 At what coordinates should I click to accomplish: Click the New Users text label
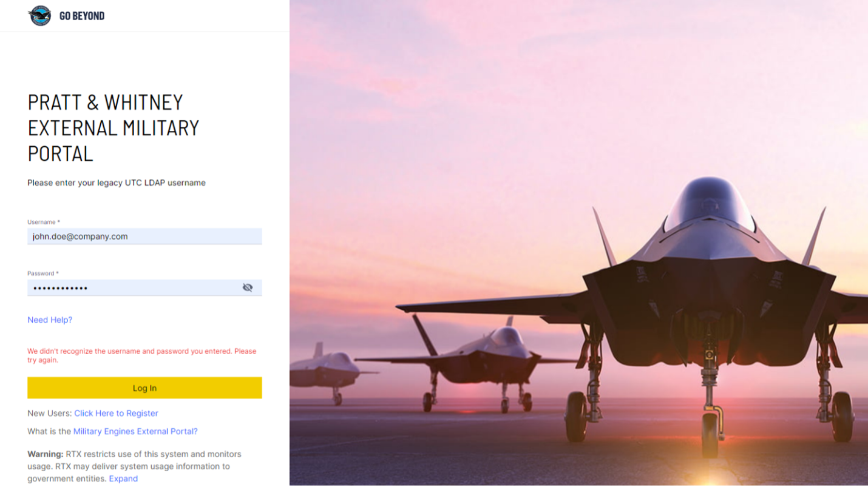click(x=50, y=413)
